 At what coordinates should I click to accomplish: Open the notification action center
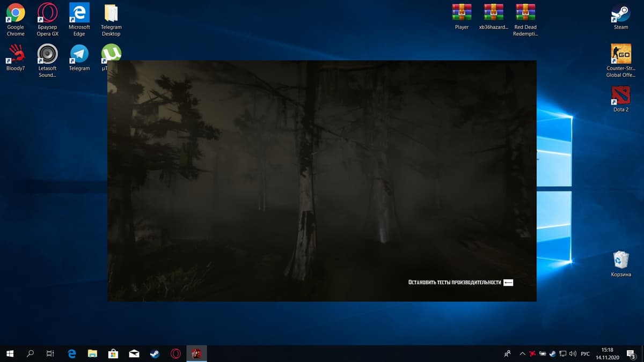pyautogui.click(x=631, y=354)
